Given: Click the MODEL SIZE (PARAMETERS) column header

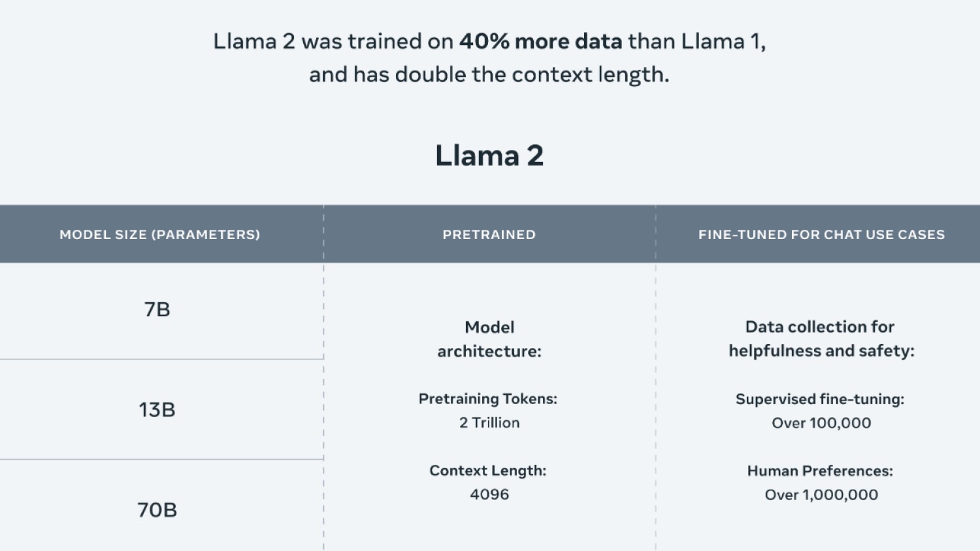Looking at the screenshot, I should [x=159, y=234].
